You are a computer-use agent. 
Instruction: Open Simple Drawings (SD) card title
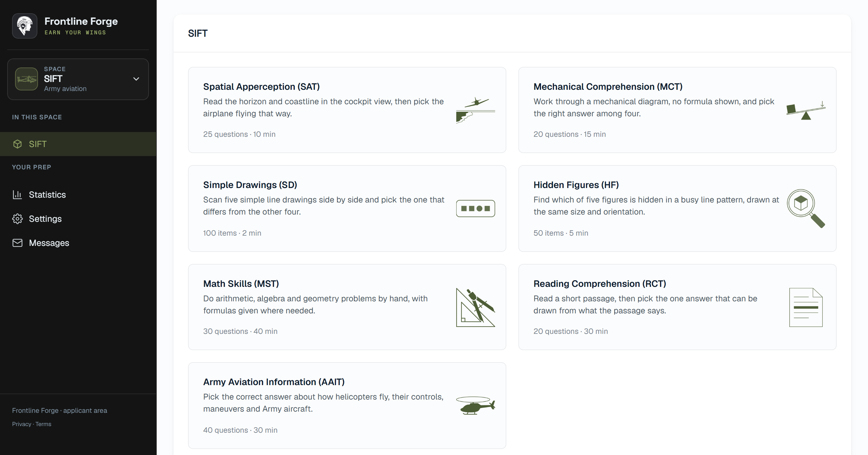point(250,185)
